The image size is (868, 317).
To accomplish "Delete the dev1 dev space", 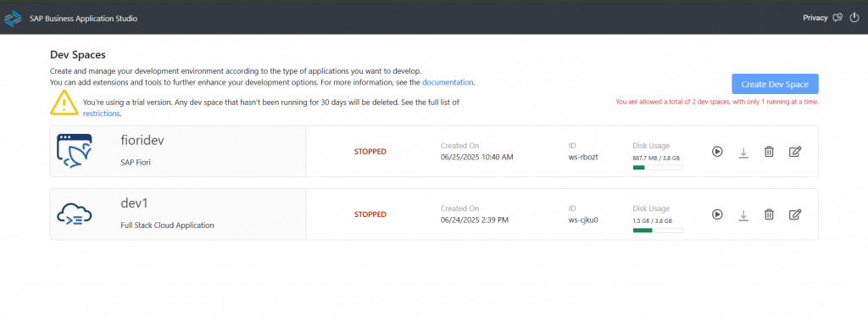I will click(x=769, y=214).
